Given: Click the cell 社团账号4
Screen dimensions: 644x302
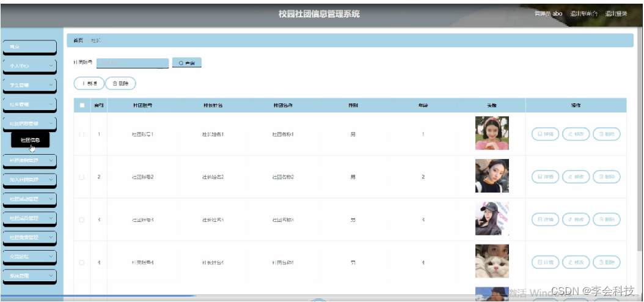Looking at the screenshot, I should (142, 262).
